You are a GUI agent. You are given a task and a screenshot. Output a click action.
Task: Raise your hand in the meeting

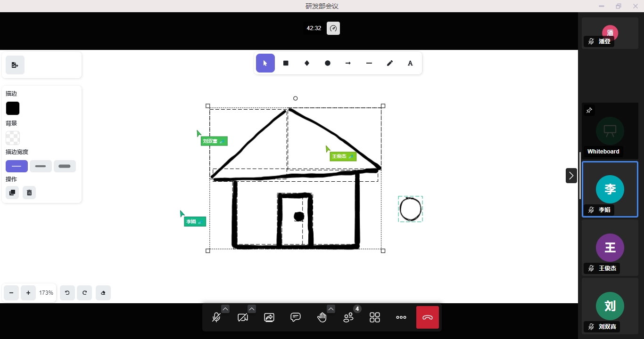click(322, 317)
